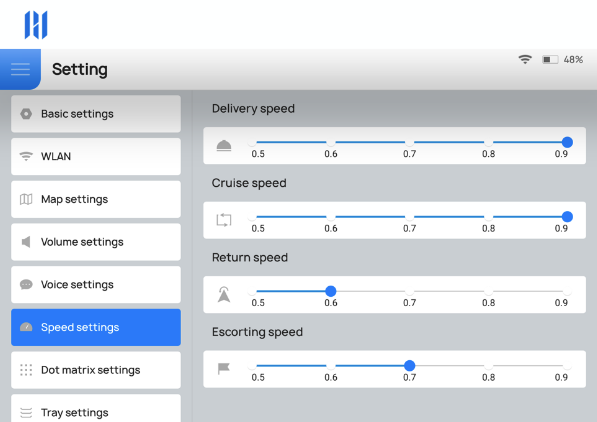Open Tray settings
Image resolution: width=597 pixels, height=422 pixels.
tap(96, 409)
